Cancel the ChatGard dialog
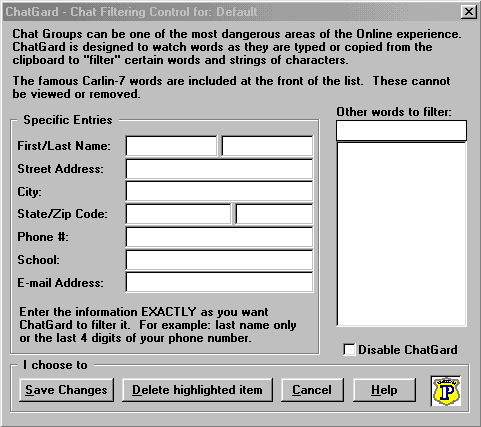 click(x=312, y=390)
